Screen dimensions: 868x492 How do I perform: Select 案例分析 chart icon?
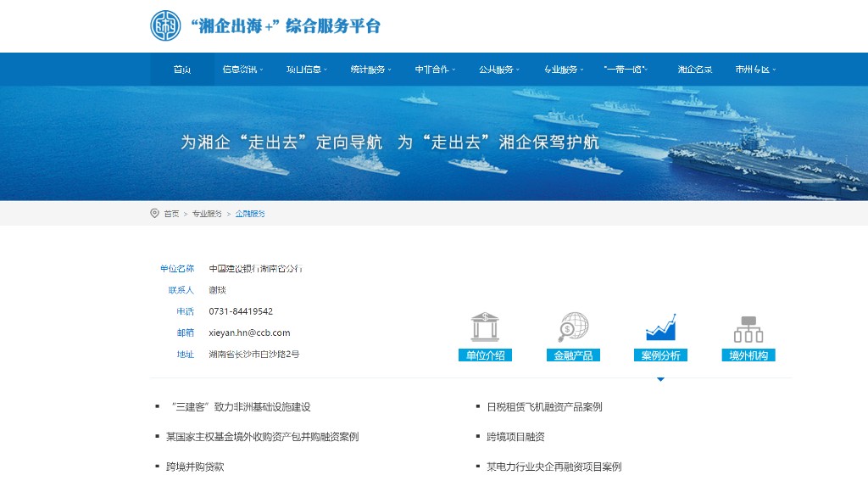pyautogui.click(x=660, y=327)
